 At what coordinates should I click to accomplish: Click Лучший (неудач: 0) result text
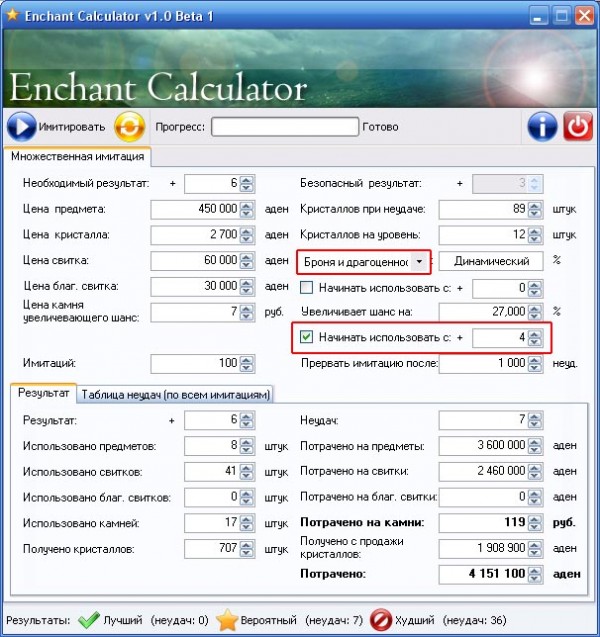point(156,620)
